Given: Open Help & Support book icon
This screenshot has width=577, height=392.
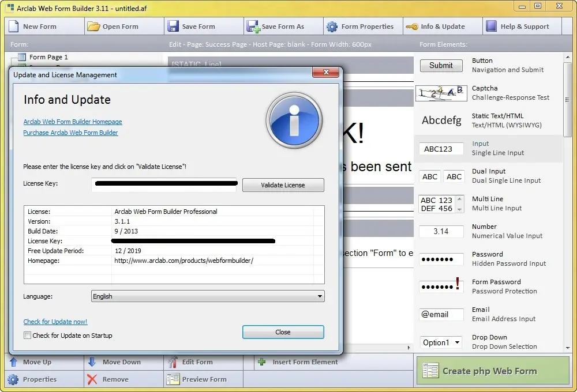Looking at the screenshot, I should 491,26.
